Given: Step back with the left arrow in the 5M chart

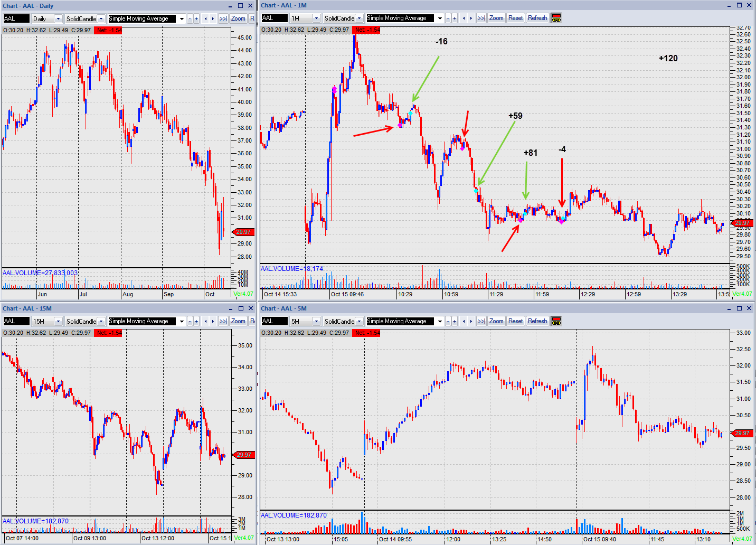Looking at the screenshot, I should pos(464,321).
